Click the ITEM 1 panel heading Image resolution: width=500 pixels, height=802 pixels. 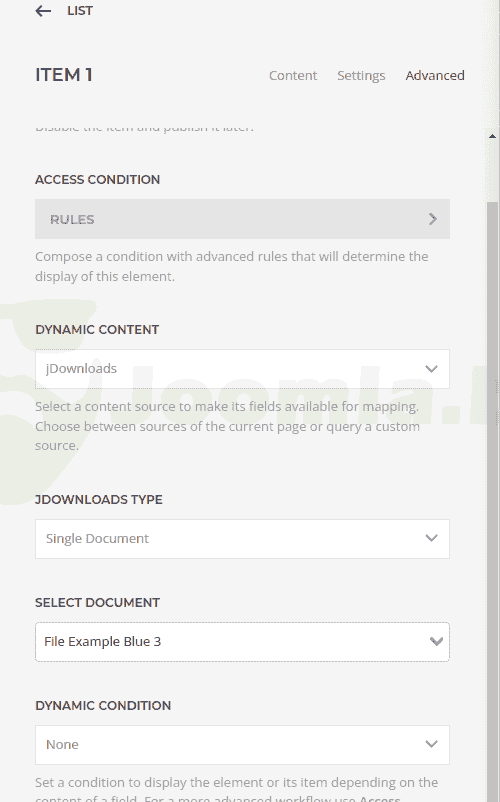tap(64, 75)
